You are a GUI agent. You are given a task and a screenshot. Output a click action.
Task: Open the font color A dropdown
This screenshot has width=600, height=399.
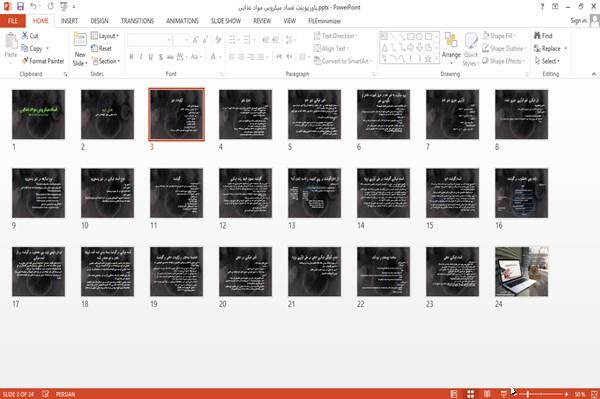(215, 57)
